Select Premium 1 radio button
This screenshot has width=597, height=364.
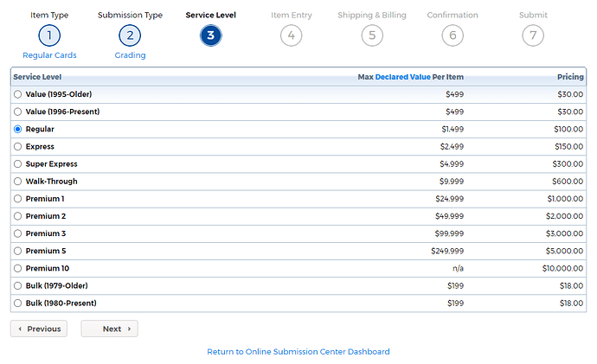coord(18,199)
